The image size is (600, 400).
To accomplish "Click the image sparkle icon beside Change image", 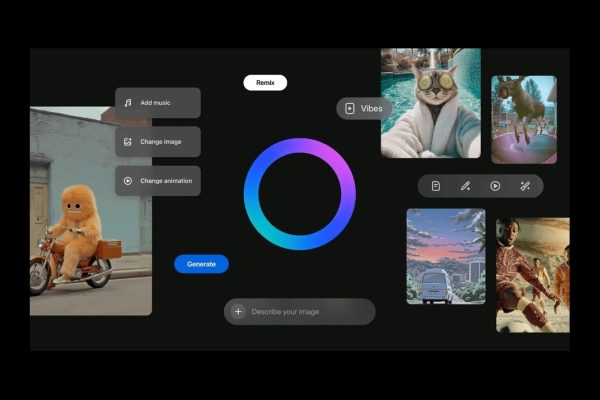I will coord(128,142).
